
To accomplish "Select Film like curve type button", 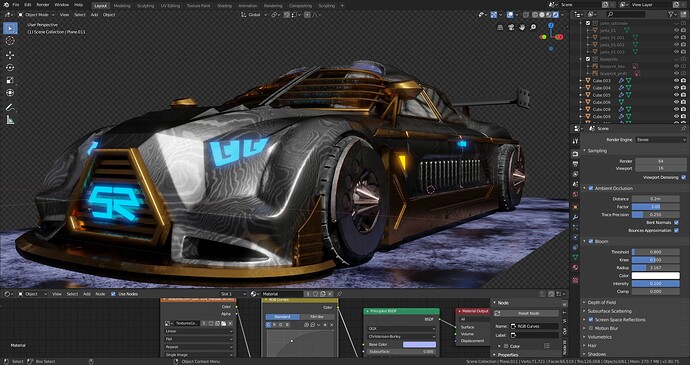I will pyautogui.click(x=317, y=317).
